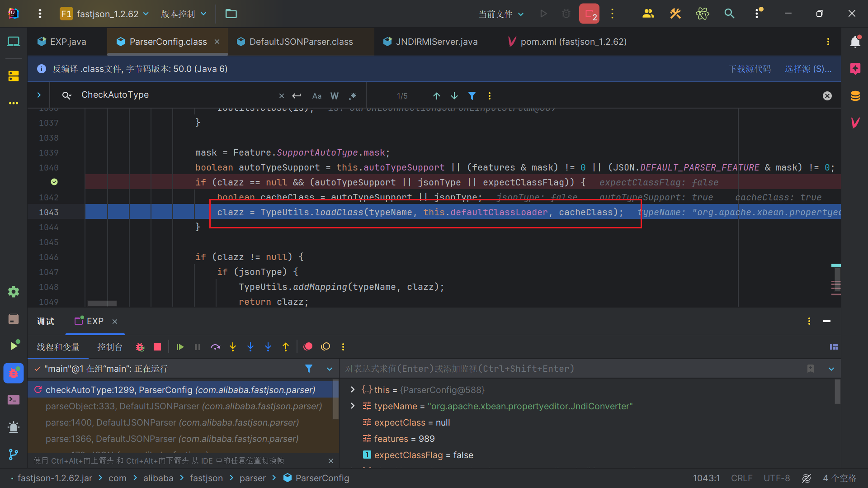
Task: Switch to Console tab in debugger
Action: click(x=110, y=347)
